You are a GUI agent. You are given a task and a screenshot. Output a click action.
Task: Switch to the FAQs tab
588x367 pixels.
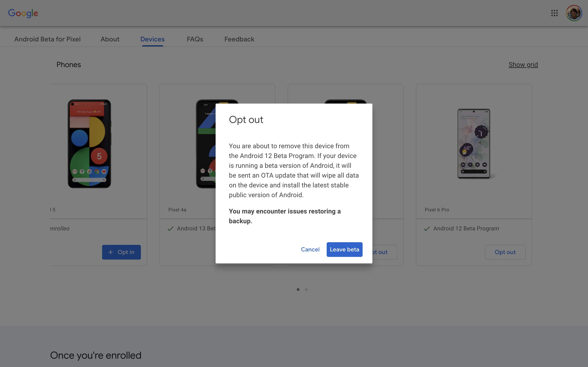[195, 39]
